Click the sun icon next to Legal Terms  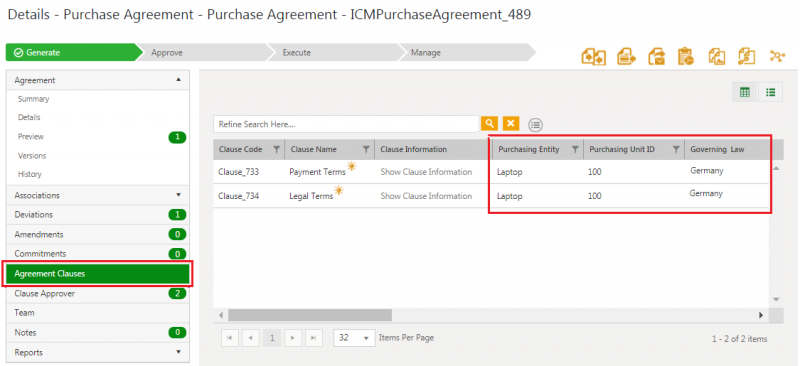click(339, 191)
